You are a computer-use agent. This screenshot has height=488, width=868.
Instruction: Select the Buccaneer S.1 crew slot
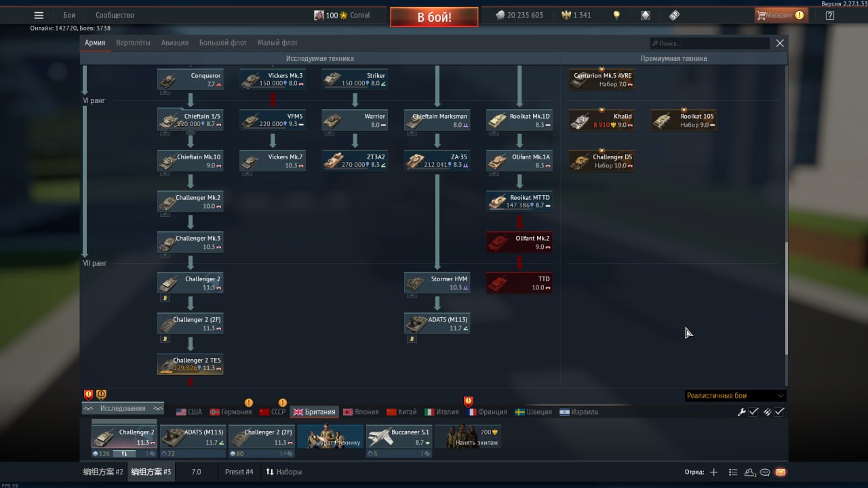point(399,437)
